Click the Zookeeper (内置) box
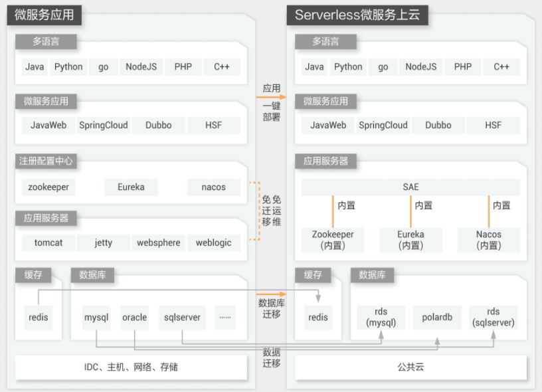 (333, 240)
